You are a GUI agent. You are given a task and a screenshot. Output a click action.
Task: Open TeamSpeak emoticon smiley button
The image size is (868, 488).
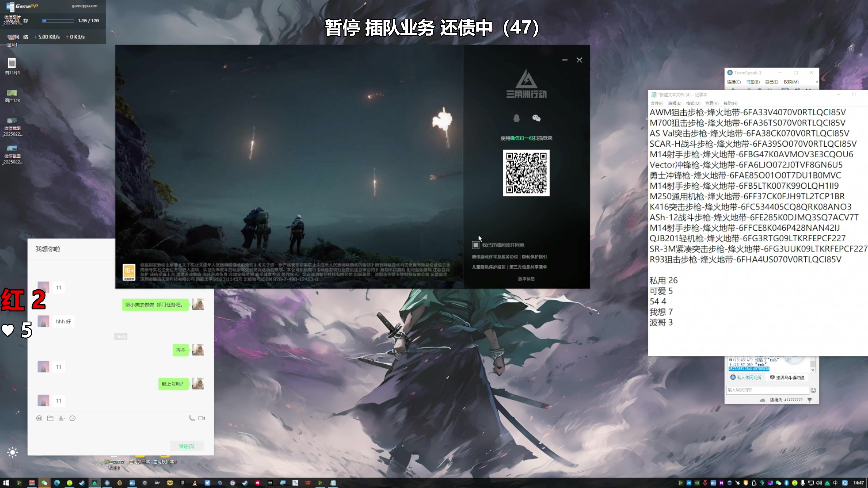[x=813, y=390]
